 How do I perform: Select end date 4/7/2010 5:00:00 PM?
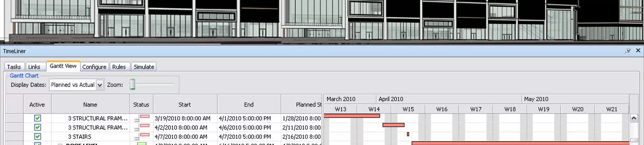[x=245, y=137]
